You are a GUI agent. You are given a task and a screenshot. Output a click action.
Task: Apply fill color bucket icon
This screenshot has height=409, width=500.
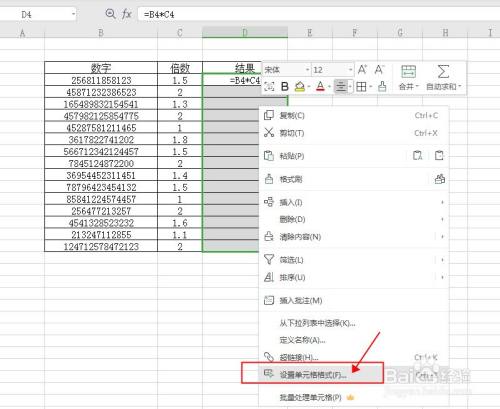point(300,87)
